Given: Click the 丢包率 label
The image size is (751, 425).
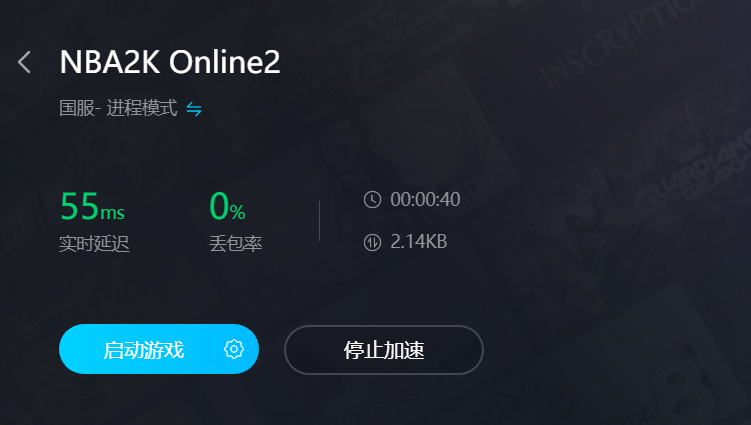Looking at the screenshot, I should pyautogui.click(x=236, y=243).
